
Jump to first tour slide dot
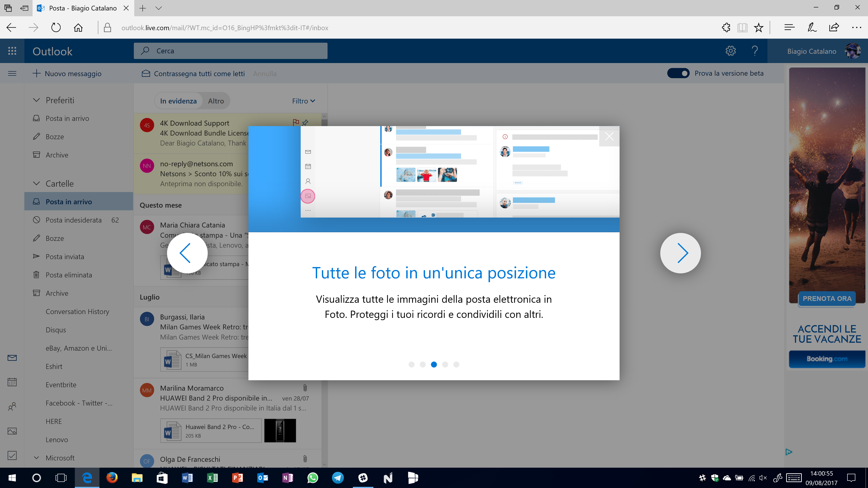[x=411, y=364]
